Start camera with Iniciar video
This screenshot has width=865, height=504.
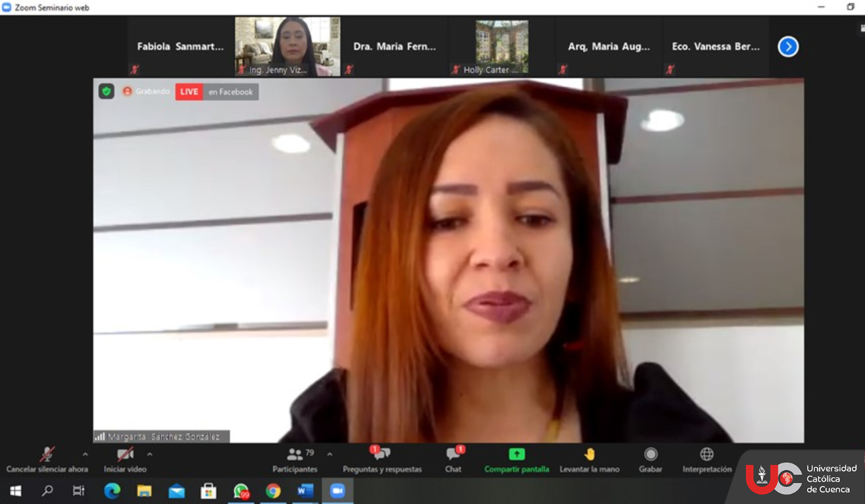(x=125, y=459)
